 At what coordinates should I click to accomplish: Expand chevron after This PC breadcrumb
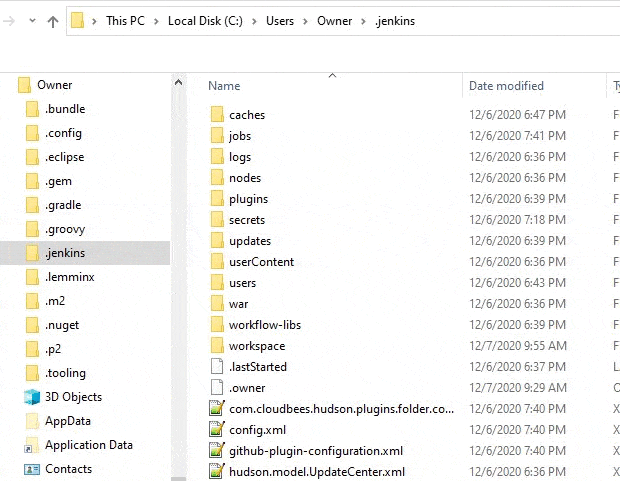pyautogui.click(x=156, y=21)
